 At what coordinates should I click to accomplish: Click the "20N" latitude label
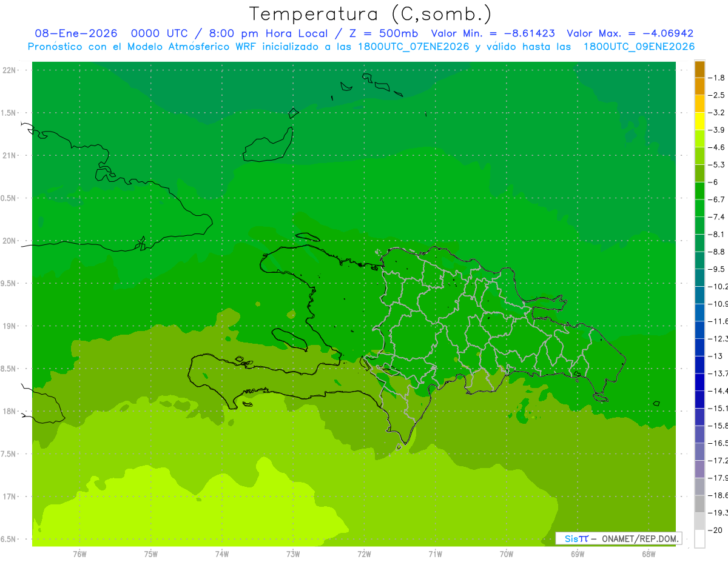8,241
